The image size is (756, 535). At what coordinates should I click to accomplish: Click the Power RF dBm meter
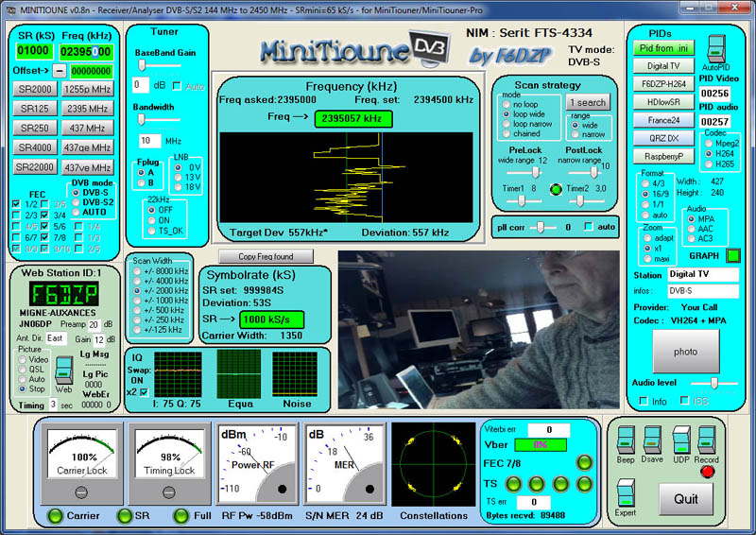tap(257, 464)
